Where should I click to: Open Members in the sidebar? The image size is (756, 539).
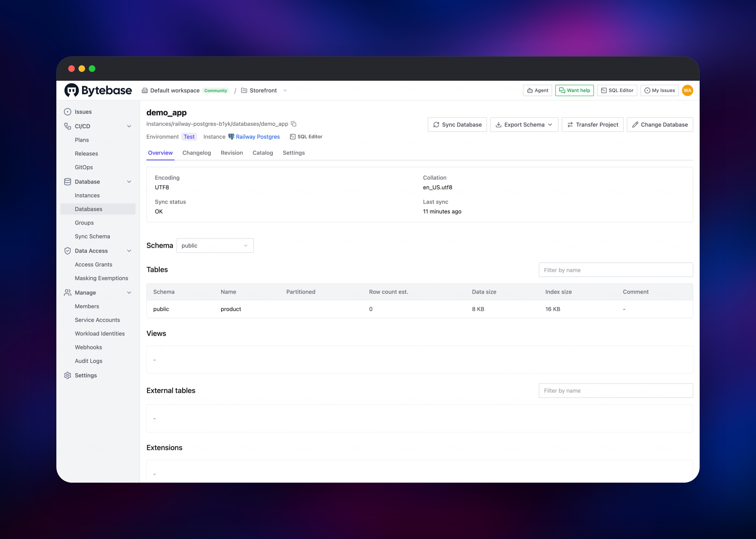(x=87, y=306)
